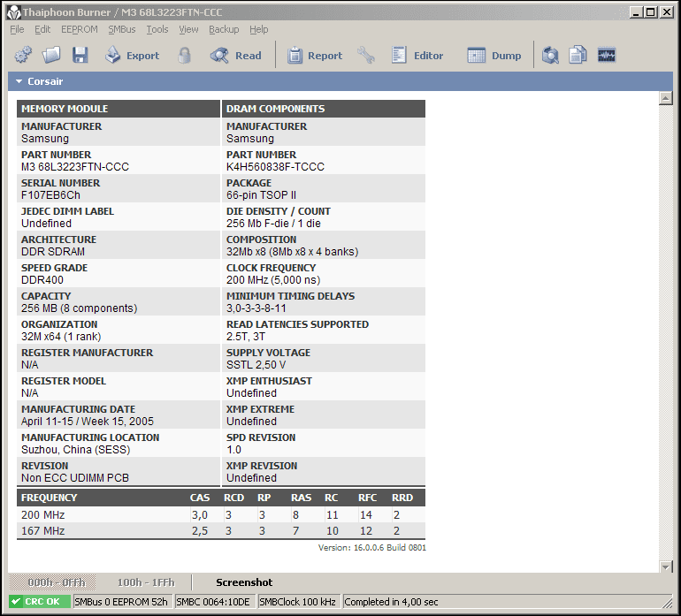681x616 pixels.
Task: Click the capacity value 256 MB (8 components)
Action: 79,308
